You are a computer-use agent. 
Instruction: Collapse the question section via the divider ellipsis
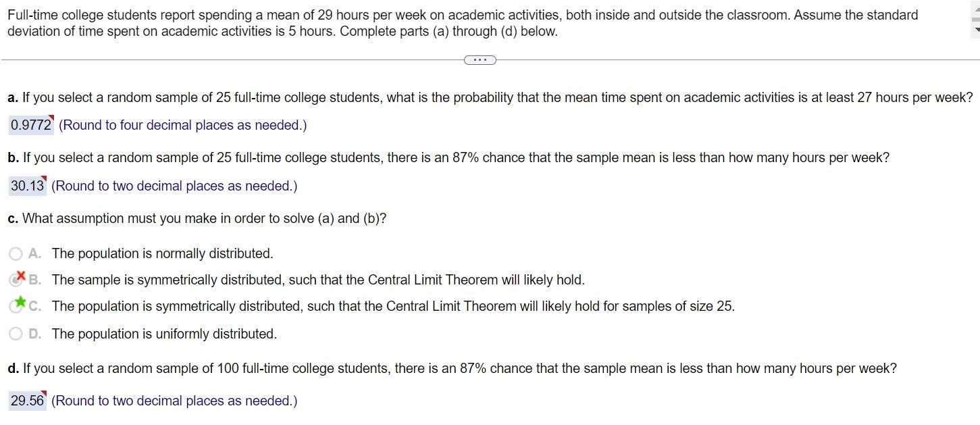point(480,59)
